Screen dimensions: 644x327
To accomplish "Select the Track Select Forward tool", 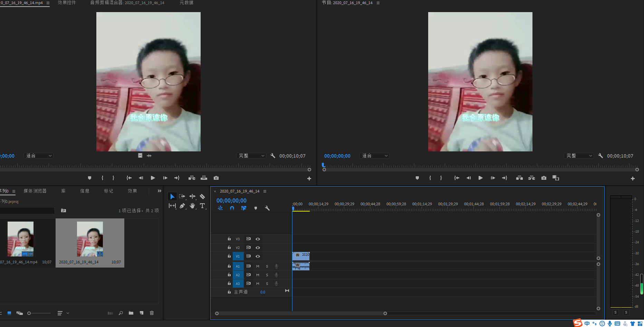I will coord(182,196).
